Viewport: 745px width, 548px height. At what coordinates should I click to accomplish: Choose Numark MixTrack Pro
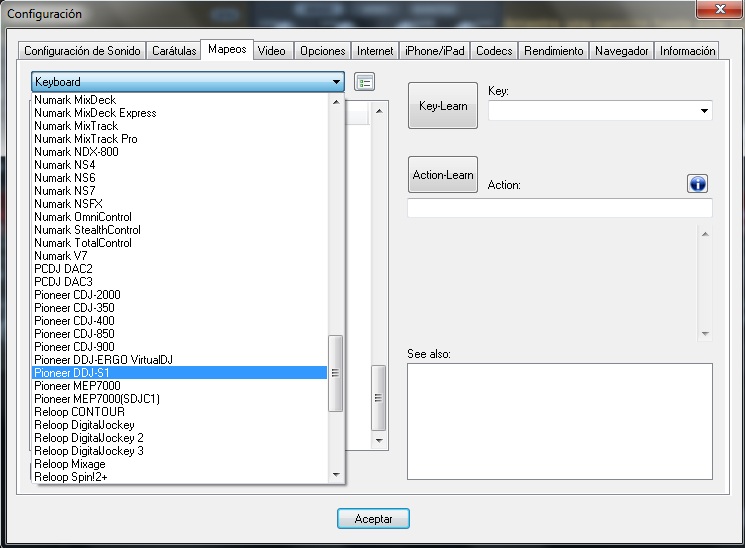tap(180, 139)
